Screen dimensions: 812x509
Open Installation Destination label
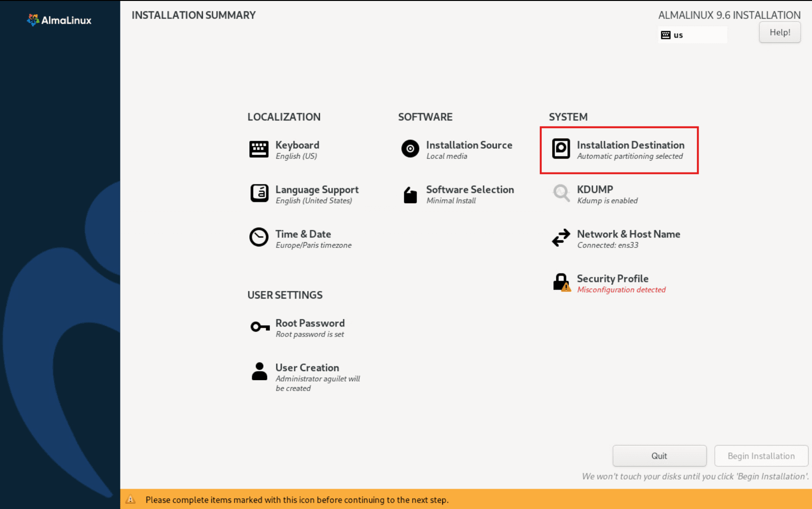click(x=630, y=145)
